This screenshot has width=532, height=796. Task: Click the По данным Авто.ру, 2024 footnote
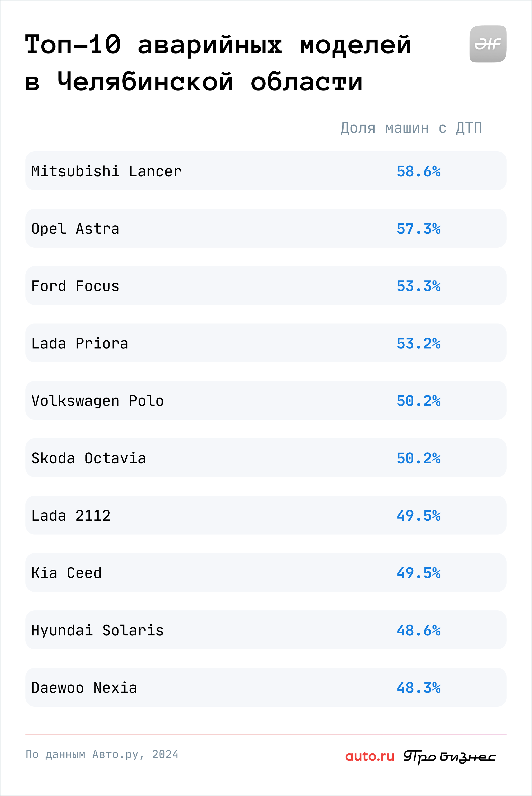coord(102,754)
